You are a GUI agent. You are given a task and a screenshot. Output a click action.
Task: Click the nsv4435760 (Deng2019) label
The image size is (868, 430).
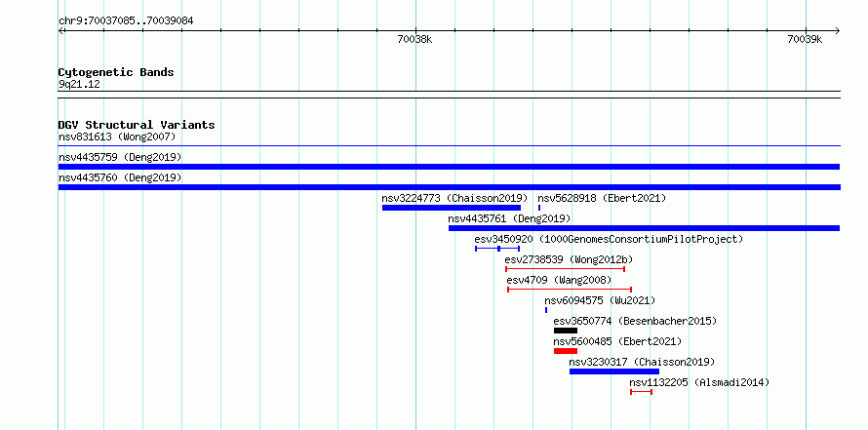point(120,177)
